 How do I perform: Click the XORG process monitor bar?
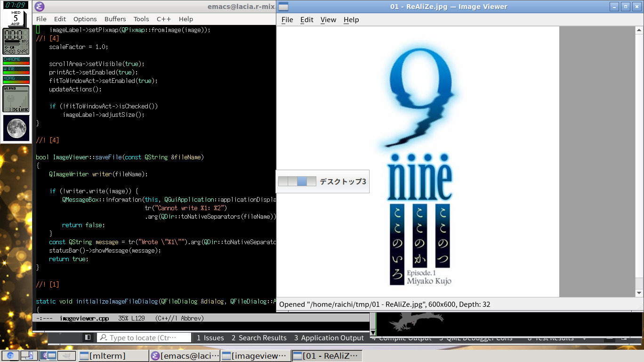(16, 80)
